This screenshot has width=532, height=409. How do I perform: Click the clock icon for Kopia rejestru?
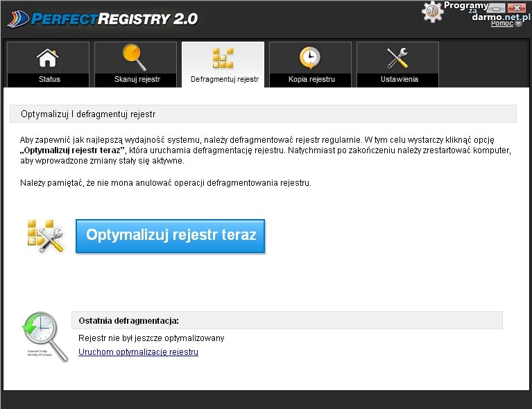[x=310, y=58]
